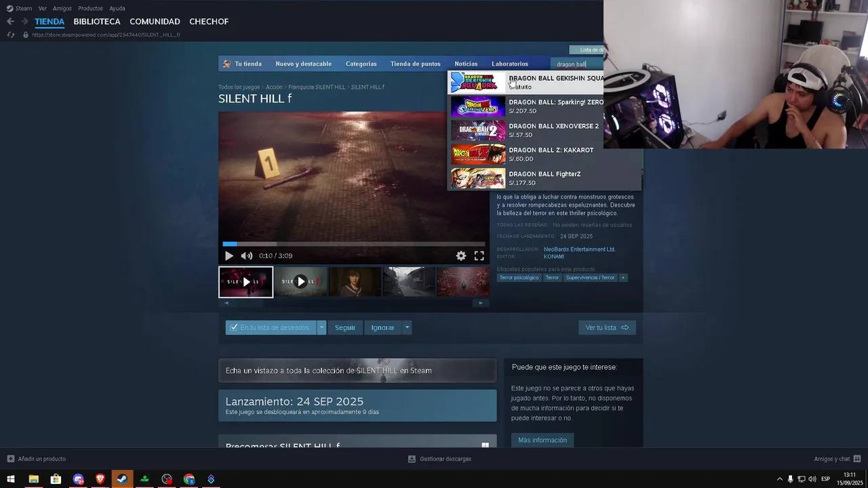Seek on the trailer progress bar

click(354, 244)
